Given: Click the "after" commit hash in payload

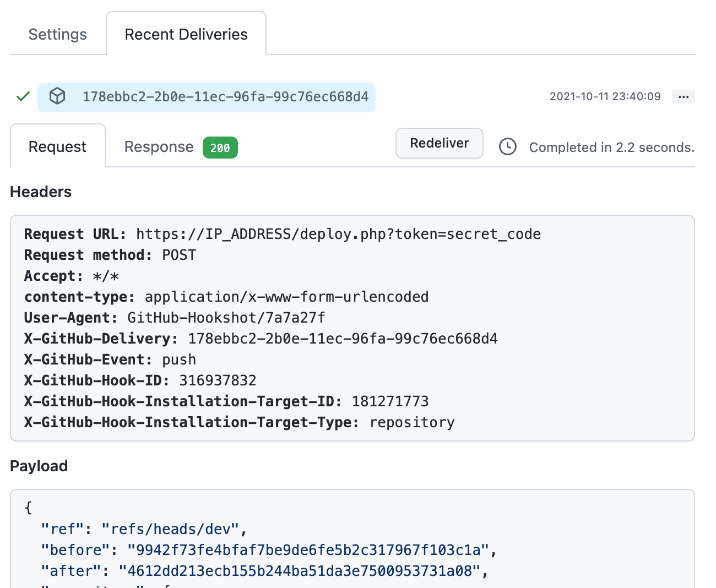Looking at the screenshot, I should [x=300, y=571].
